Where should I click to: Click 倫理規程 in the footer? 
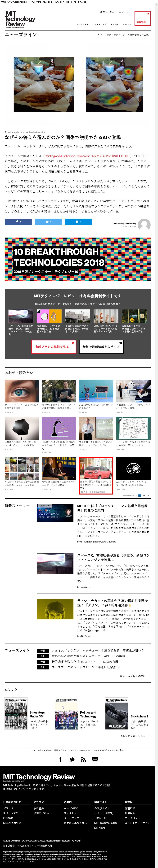130,808
